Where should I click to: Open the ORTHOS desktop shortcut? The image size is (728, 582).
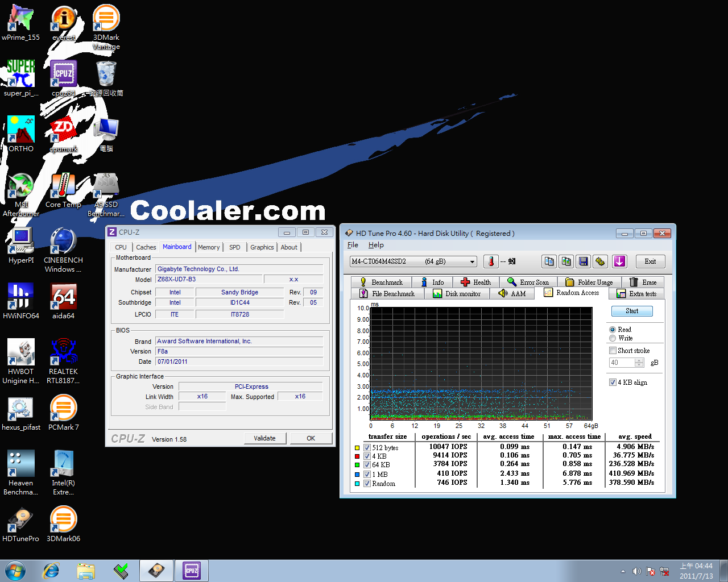point(21,134)
